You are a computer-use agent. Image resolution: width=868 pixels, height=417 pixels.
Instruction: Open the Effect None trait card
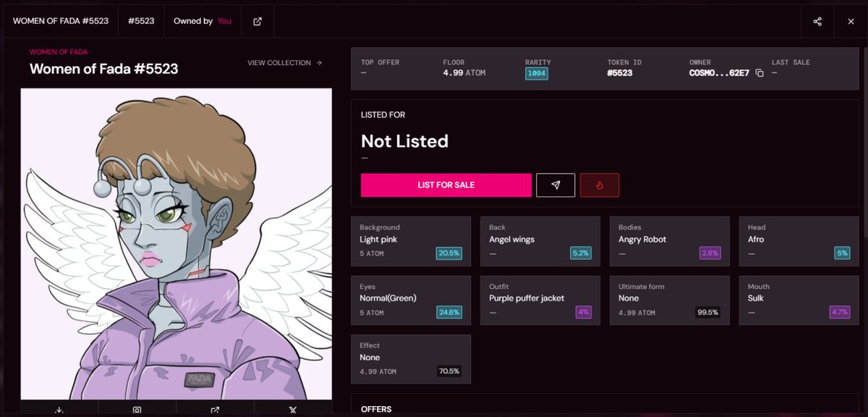pos(411,359)
